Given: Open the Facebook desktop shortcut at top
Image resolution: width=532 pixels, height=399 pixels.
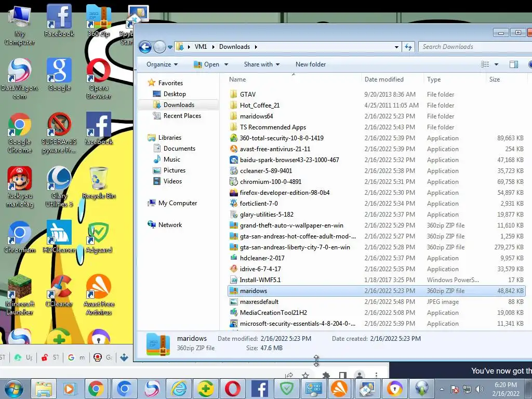Looking at the screenshot, I should tap(59, 20).
